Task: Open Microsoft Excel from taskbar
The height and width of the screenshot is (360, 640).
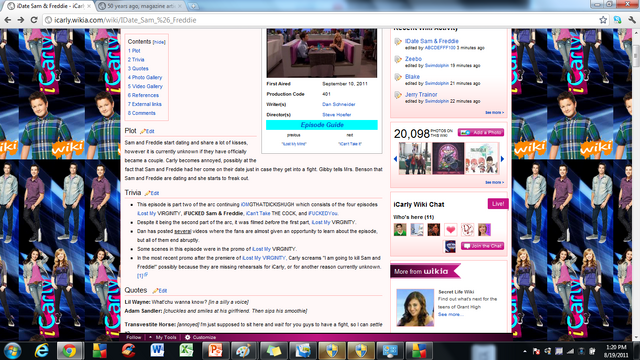Action: (186, 351)
